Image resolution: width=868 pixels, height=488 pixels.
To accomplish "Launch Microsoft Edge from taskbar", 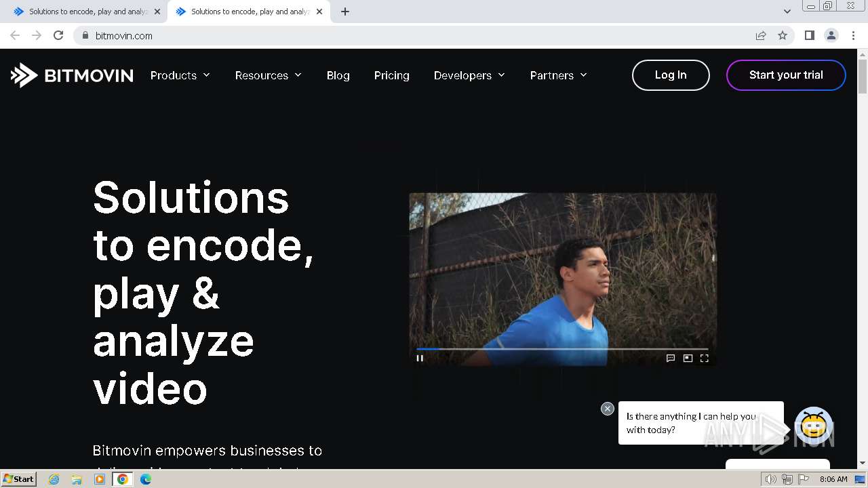I will point(146,479).
